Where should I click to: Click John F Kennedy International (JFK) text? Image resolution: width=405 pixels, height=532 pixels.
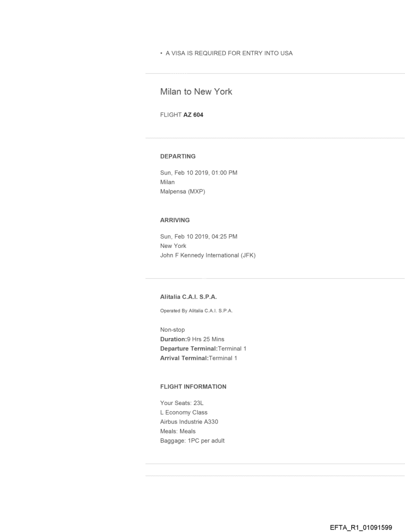point(207,255)
